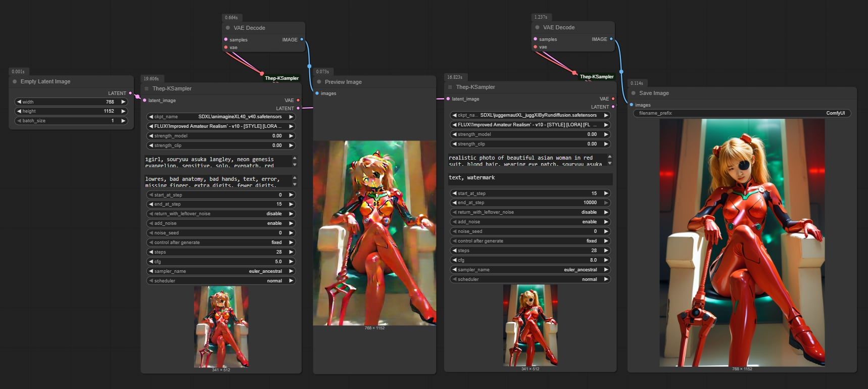
Task: Click the vae input port on the 0.664s VAE Decode
Action: [x=226, y=47]
